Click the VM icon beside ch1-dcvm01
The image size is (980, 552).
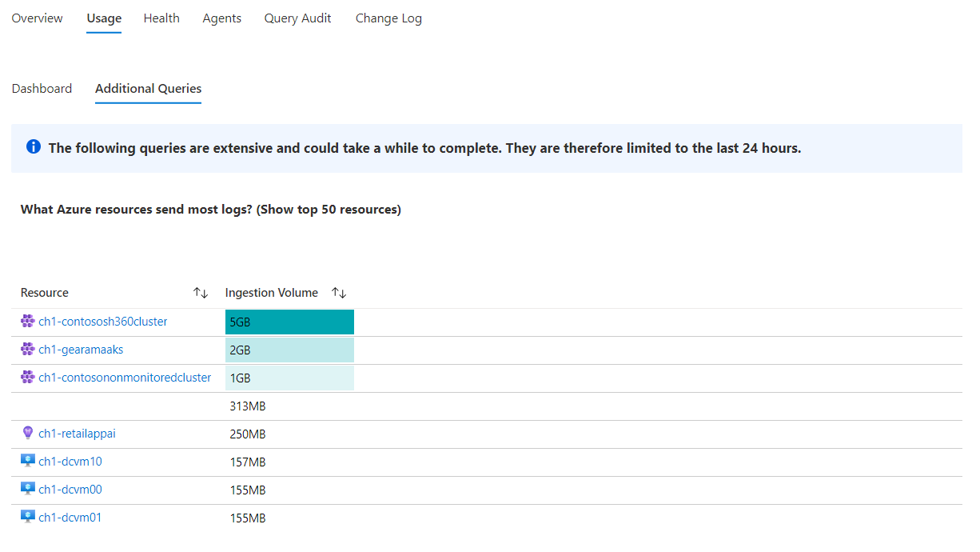(28, 518)
